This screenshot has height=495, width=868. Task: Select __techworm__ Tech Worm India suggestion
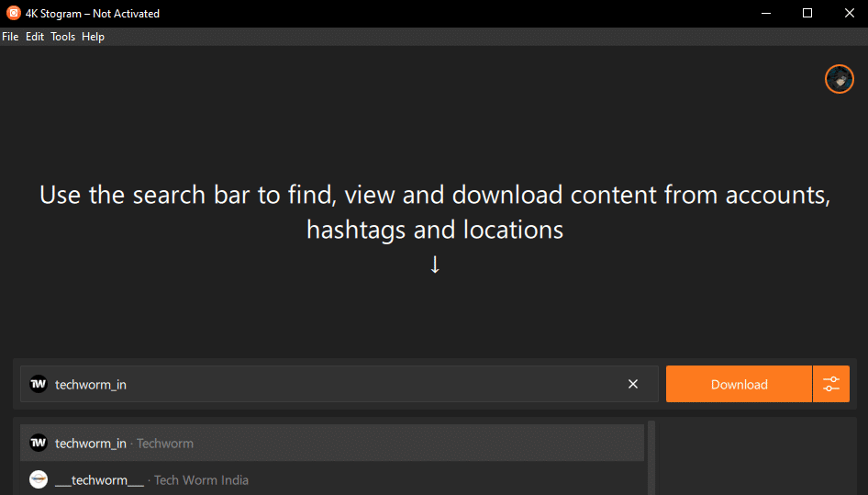coord(332,479)
